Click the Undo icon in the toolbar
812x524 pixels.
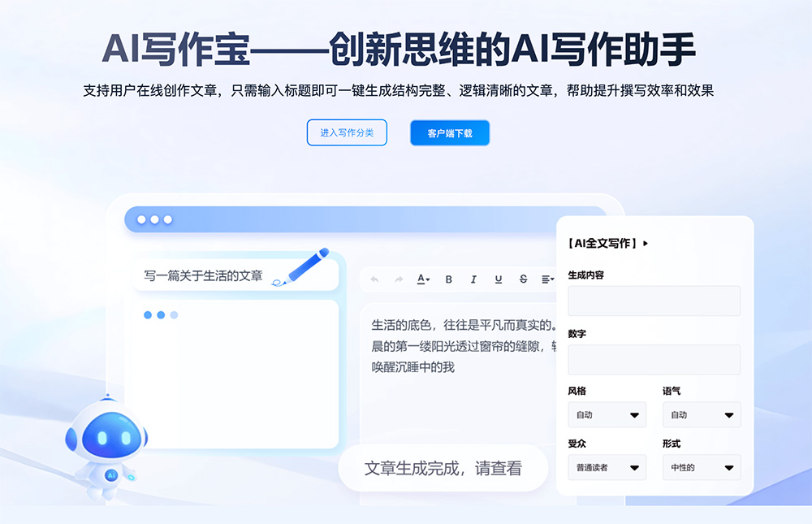[375, 279]
